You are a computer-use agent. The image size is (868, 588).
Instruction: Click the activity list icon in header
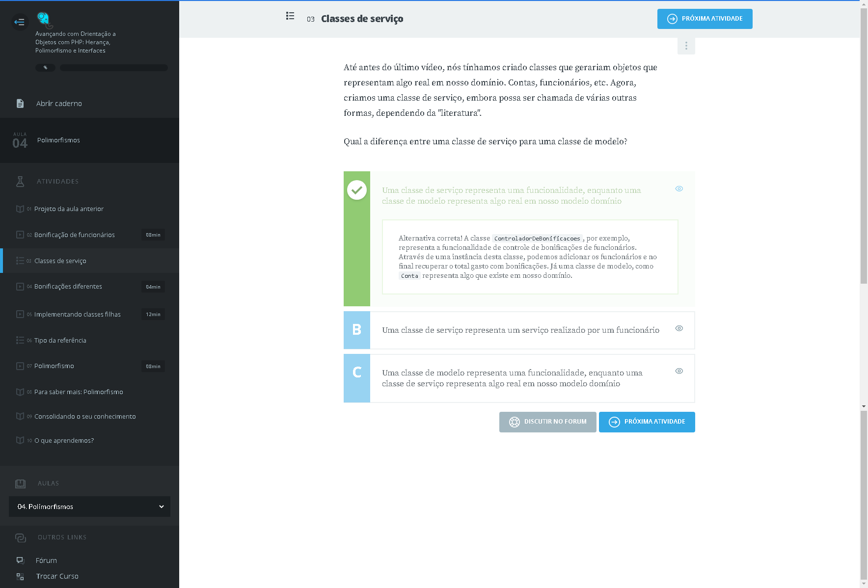(290, 16)
